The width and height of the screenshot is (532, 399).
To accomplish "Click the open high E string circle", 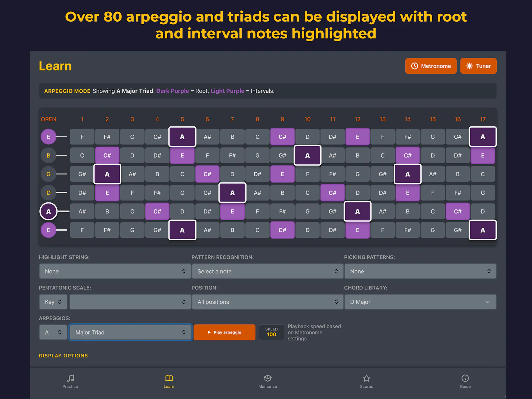I will [49, 137].
